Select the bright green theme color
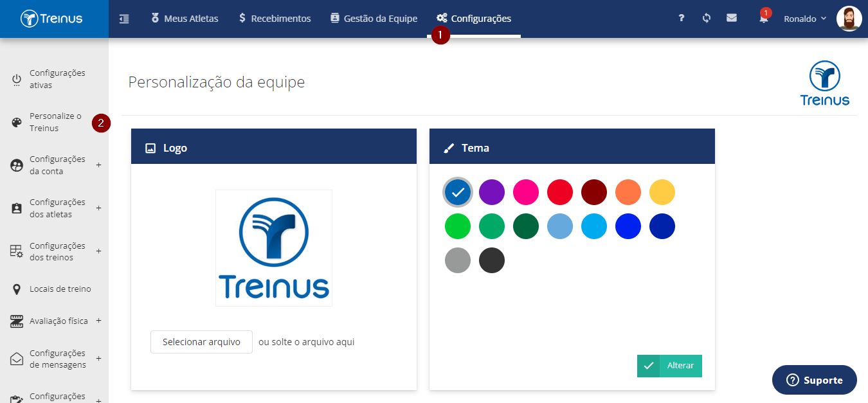The width and height of the screenshot is (868, 403). 458,226
